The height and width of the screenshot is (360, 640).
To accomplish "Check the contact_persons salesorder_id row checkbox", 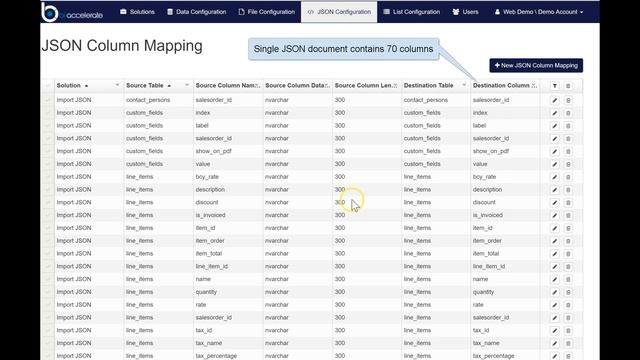I will 48,100.
